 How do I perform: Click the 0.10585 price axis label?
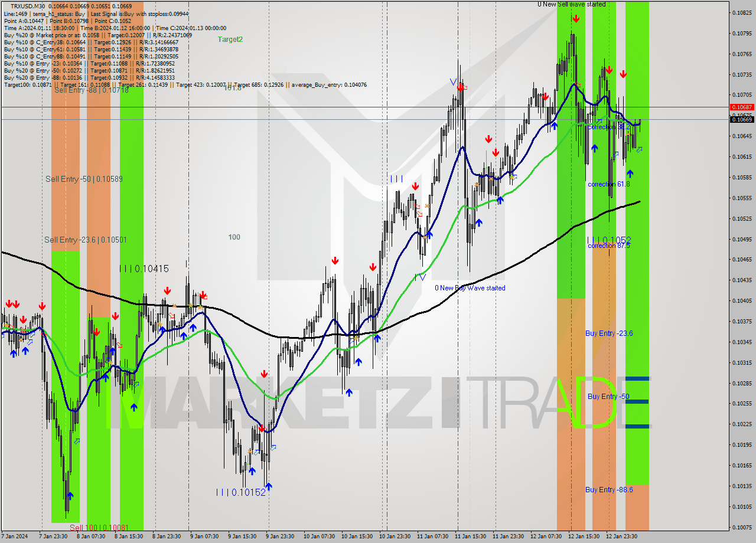click(742, 177)
